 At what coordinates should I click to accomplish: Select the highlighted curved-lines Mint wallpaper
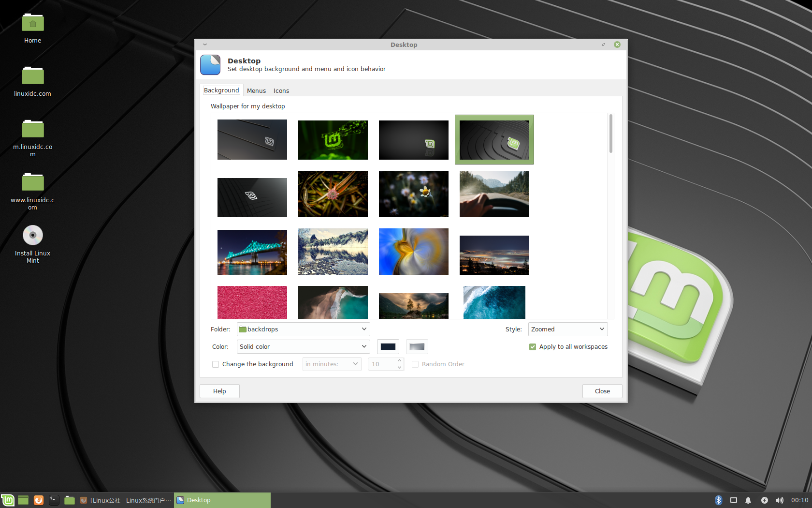(x=494, y=140)
